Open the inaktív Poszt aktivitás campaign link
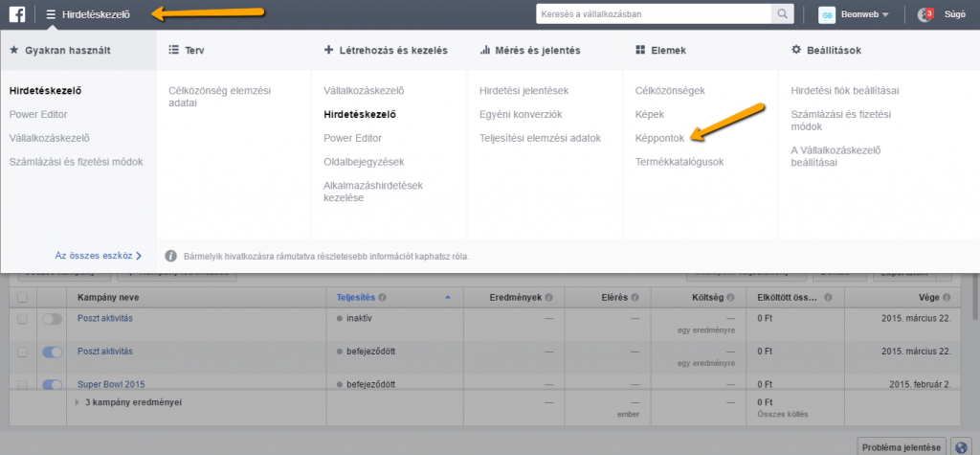The height and width of the screenshot is (455, 980). [105, 319]
